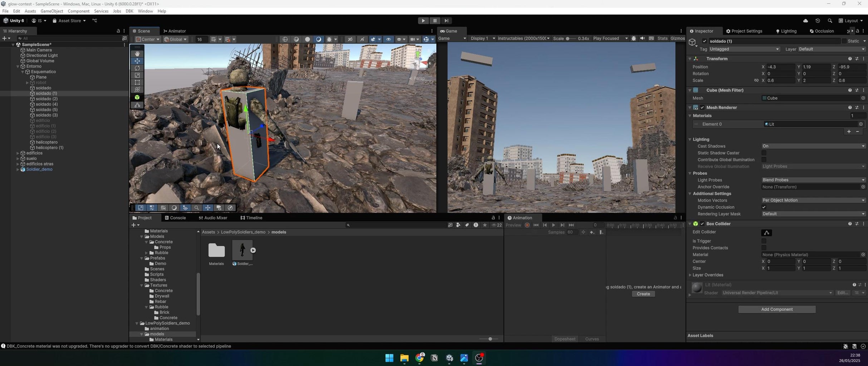Open the Cast Shadows dropdown
The width and height of the screenshot is (868, 366).
[x=813, y=146]
